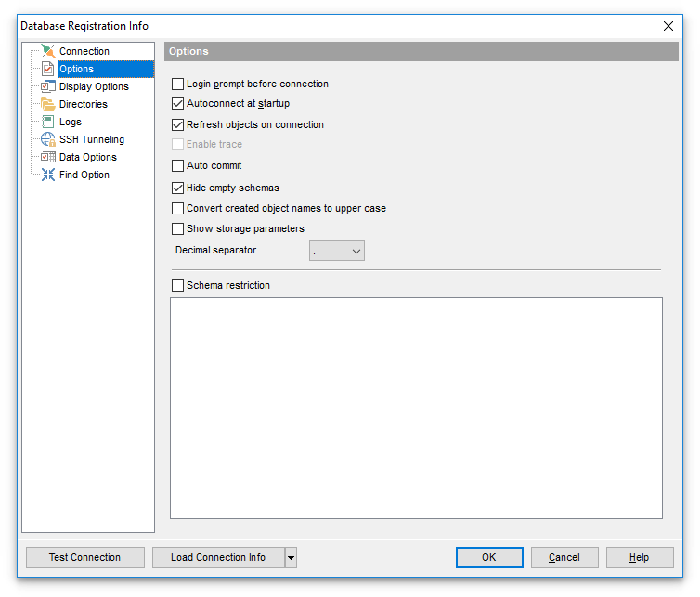Select Connection in the tree

[84, 51]
